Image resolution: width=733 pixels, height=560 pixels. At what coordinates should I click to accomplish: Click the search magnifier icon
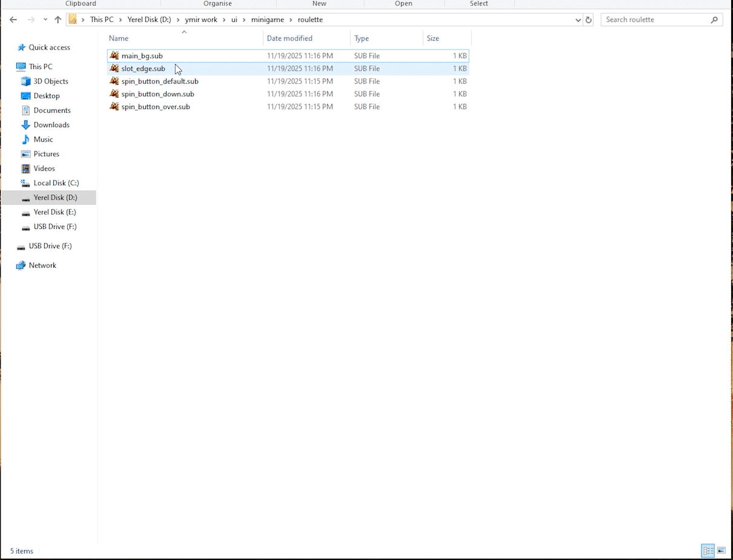(x=715, y=19)
